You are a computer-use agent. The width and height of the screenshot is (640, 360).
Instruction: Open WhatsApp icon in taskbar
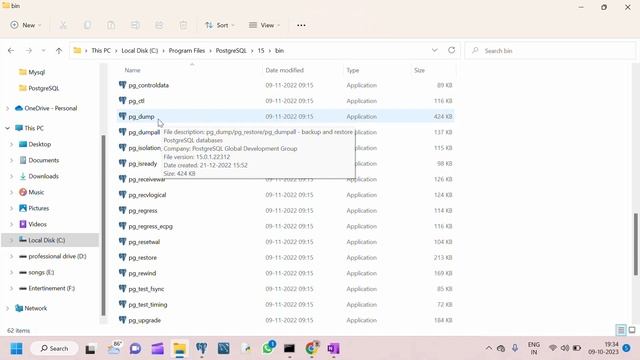point(268,348)
